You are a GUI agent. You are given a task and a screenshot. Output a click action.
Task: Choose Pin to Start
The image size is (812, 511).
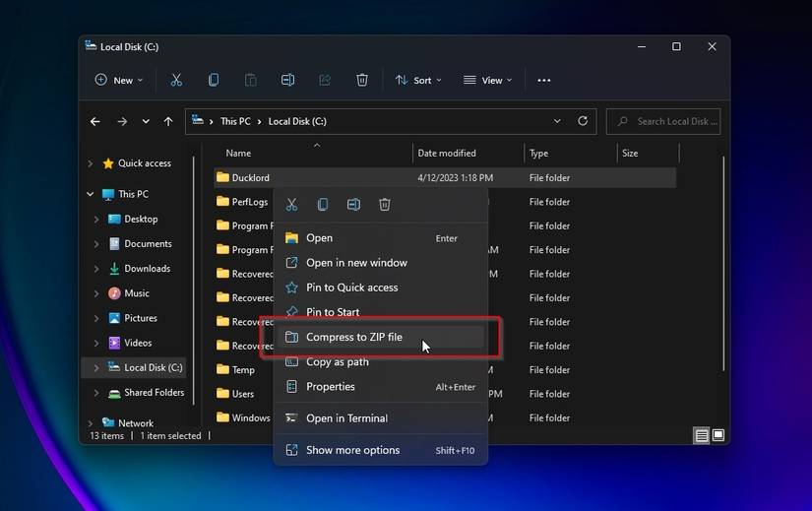pyautogui.click(x=381, y=312)
